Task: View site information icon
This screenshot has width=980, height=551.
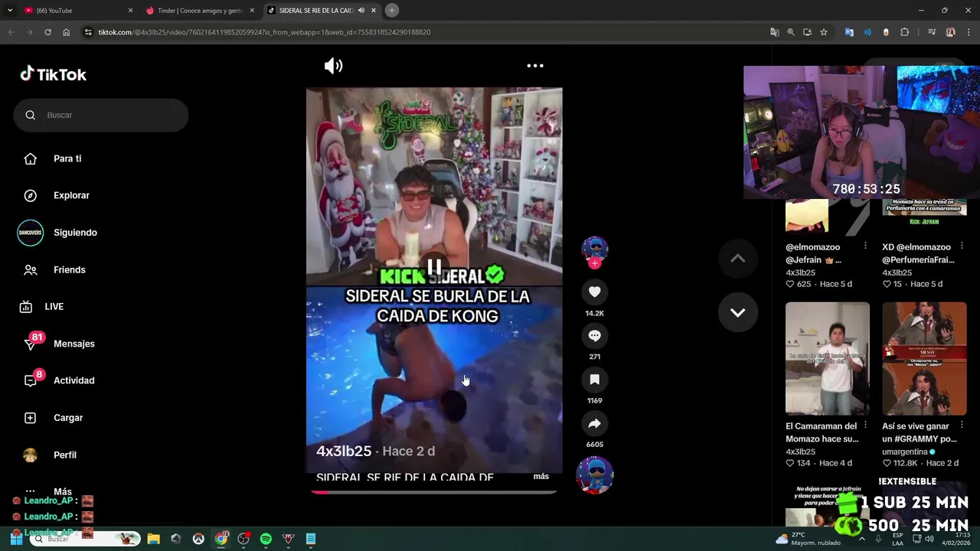Action: tap(88, 32)
